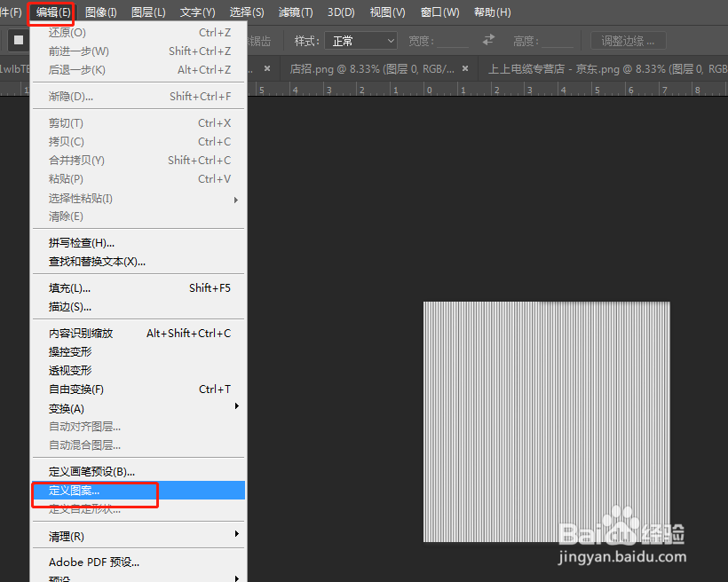Click the swap width and height arrows icon

[x=487, y=40]
